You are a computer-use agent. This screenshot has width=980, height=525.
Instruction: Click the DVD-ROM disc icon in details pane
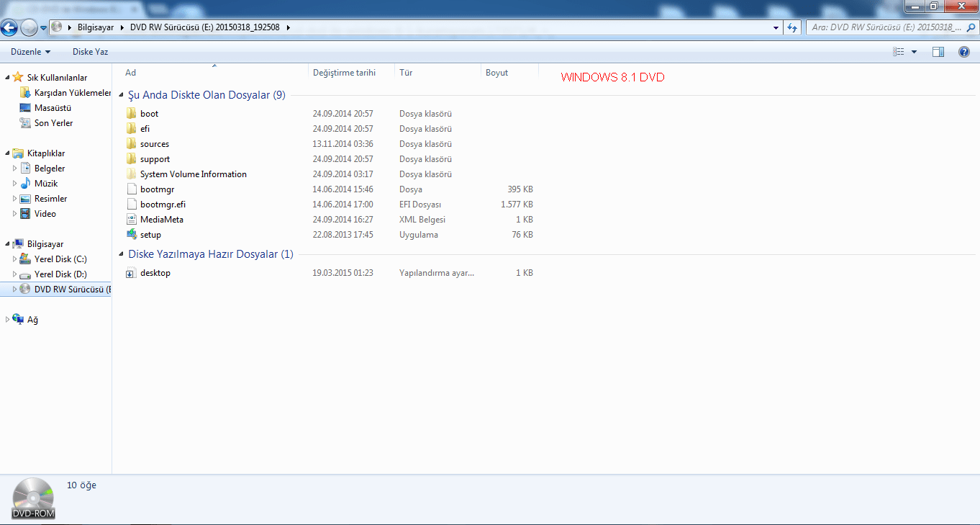pyautogui.click(x=33, y=498)
